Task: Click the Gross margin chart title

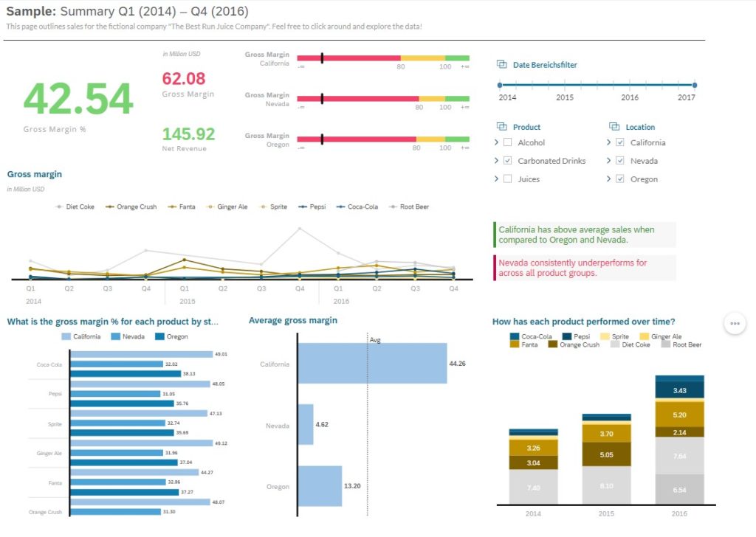Action: (34, 174)
